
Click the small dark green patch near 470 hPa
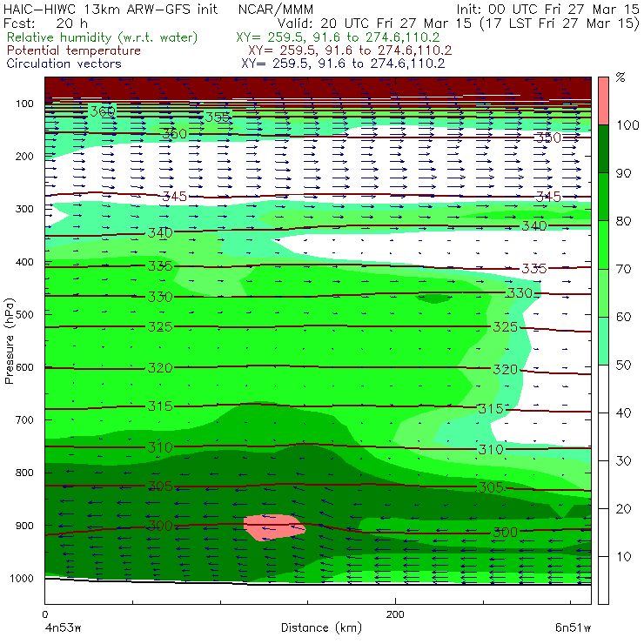433,299
